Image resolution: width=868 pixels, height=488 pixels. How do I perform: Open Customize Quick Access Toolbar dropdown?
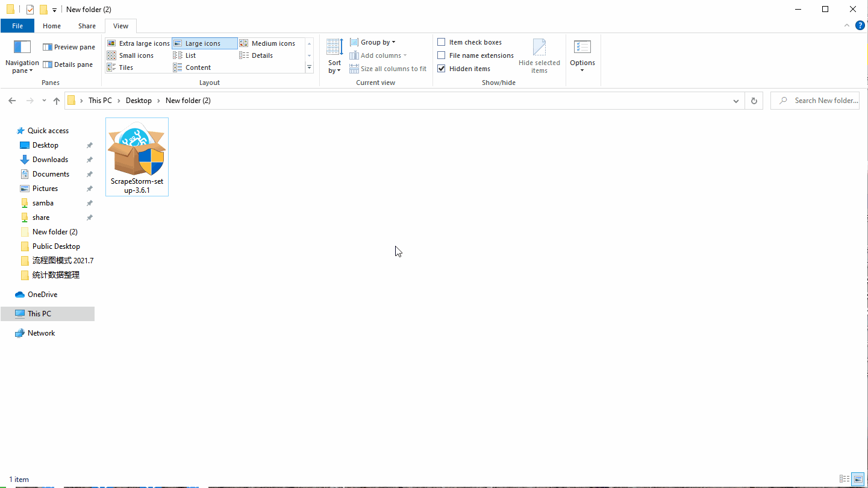click(54, 10)
